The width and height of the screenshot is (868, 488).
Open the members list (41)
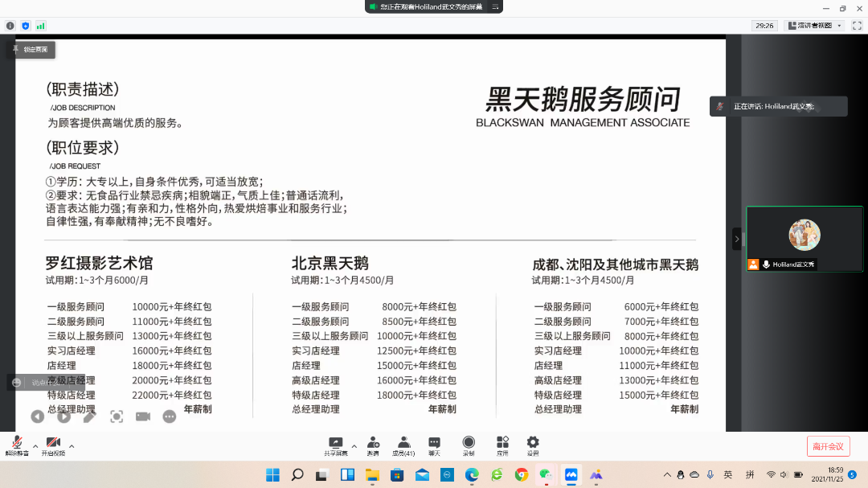pyautogui.click(x=403, y=445)
